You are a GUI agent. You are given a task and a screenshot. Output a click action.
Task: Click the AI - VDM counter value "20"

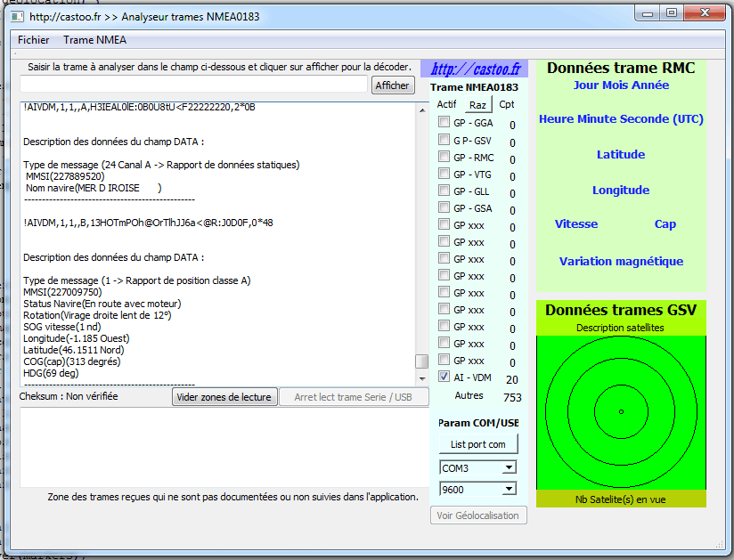(512, 380)
